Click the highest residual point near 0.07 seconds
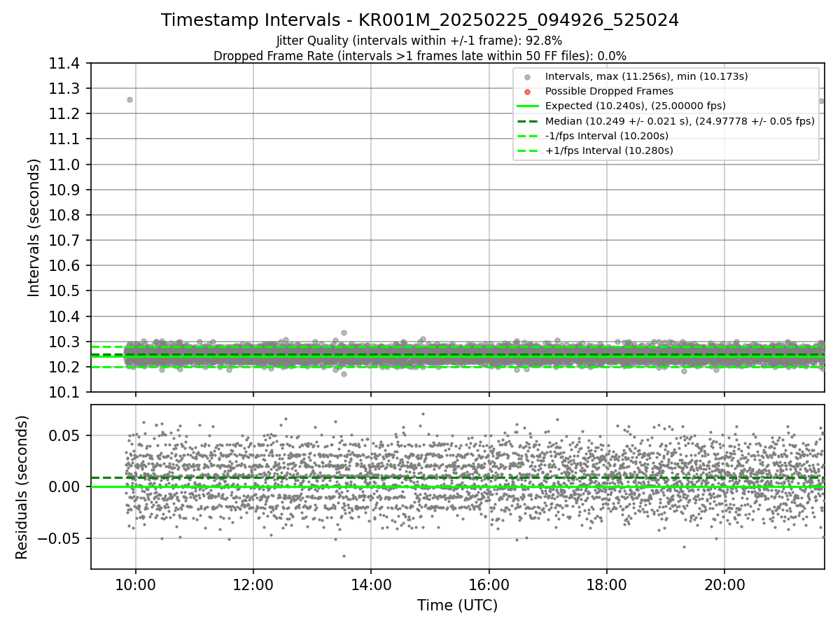 point(423,414)
